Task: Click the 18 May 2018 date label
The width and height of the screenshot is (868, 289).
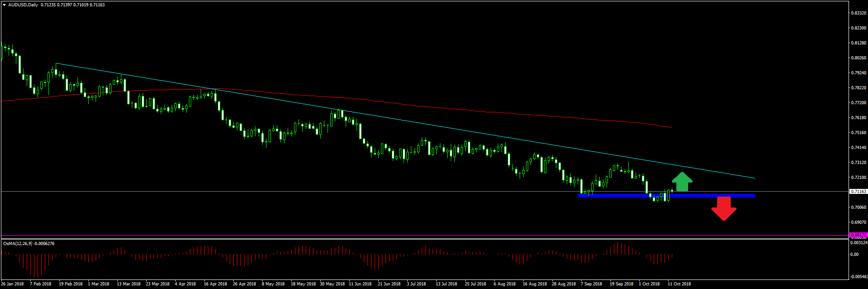Action: click(304, 284)
